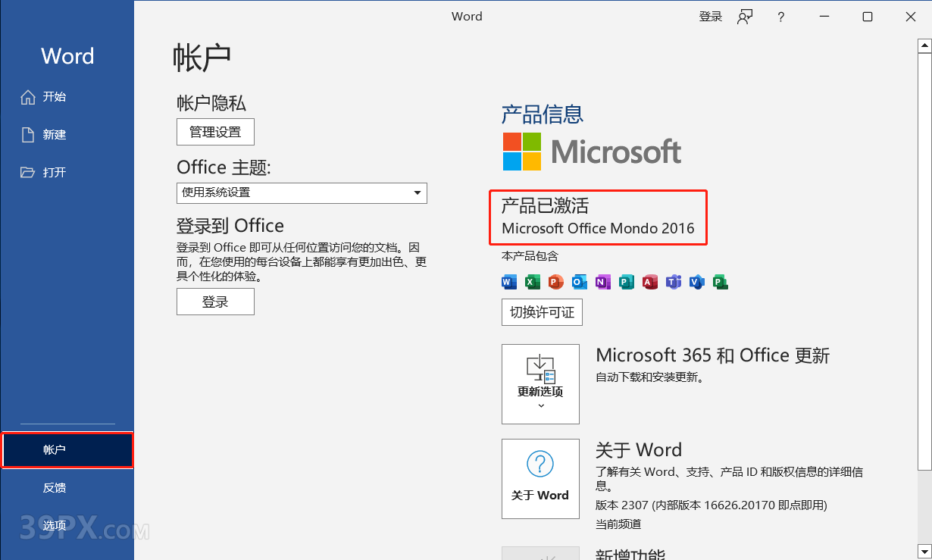
Task: Click the Outlook product icon
Action: (x=579, y=282)
